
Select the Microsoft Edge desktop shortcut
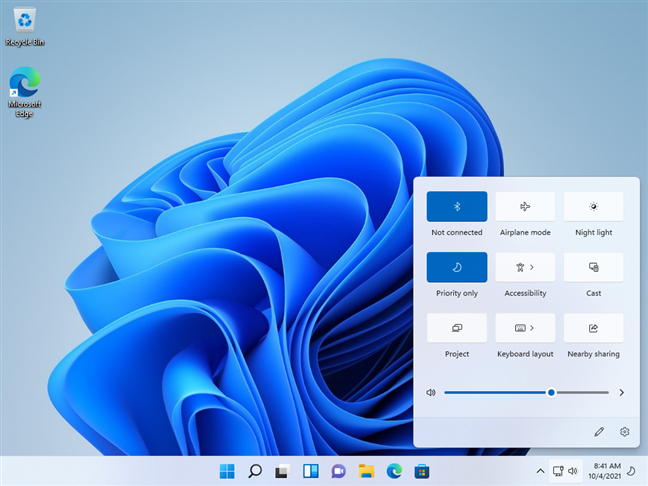pyautogui.click(x=24, y=92)
